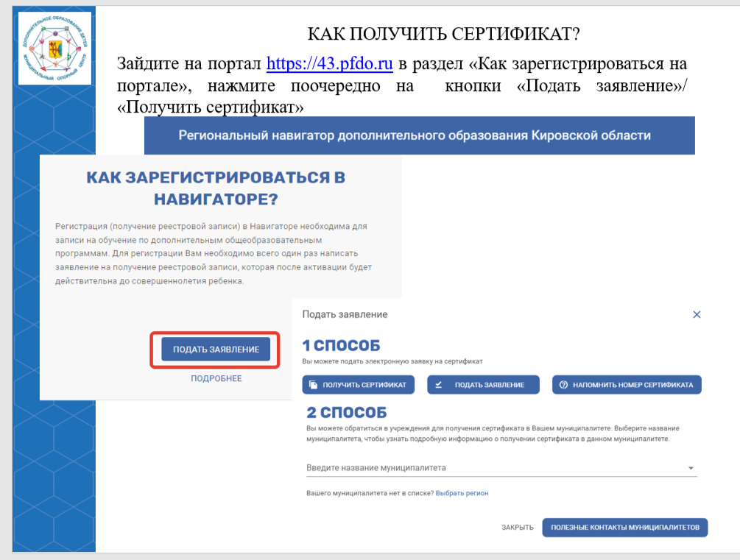Click the 1 СПОСОБ heading
Viewport: 740px width, 560px height.
pos(341,345)
